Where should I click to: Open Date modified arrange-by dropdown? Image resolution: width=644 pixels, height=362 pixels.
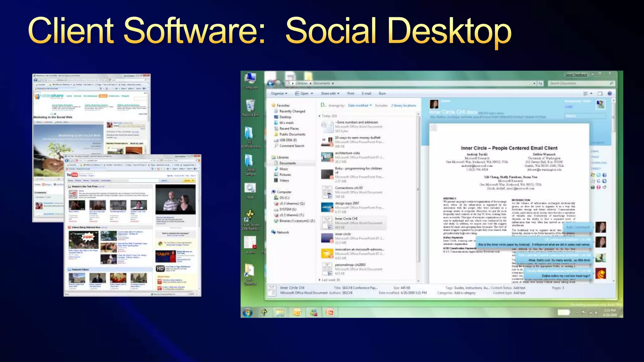tap(360, 106)
